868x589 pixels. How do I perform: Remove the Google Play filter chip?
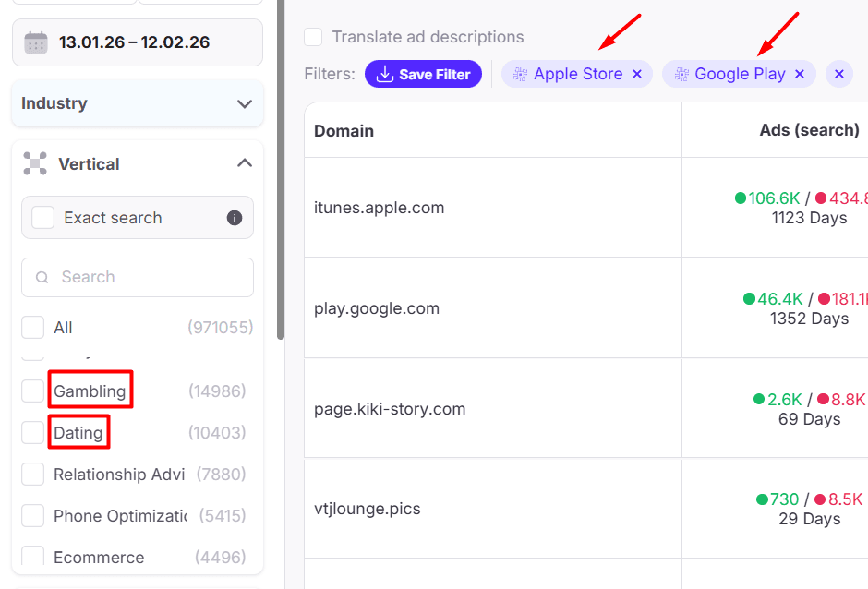(800, 74)
